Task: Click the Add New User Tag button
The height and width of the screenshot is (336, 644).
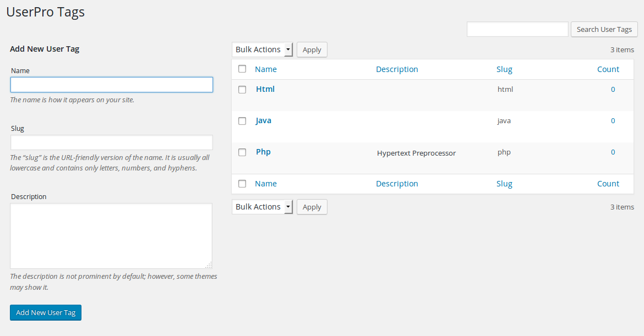Action: click(46, 312)
